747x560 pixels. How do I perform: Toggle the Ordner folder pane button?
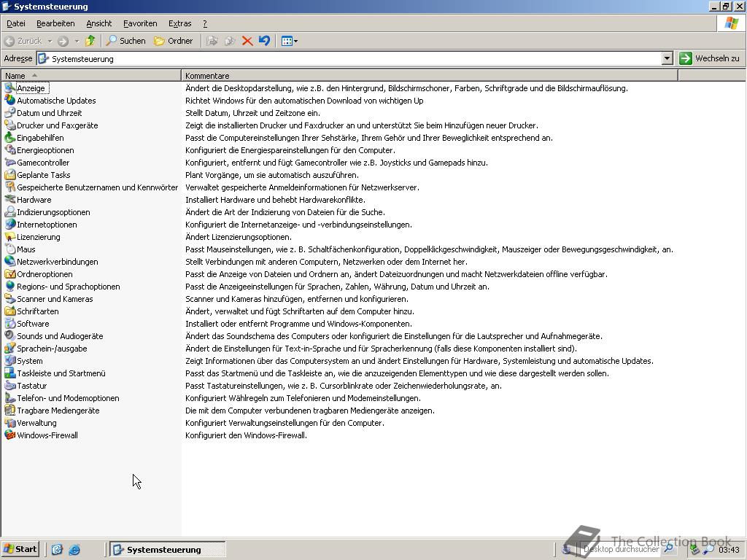coord(174,41)
